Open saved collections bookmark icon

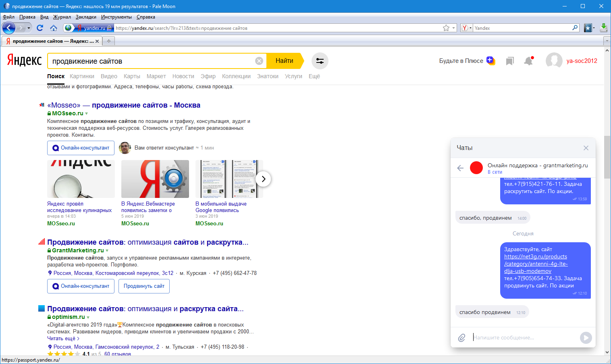[510, 61]
